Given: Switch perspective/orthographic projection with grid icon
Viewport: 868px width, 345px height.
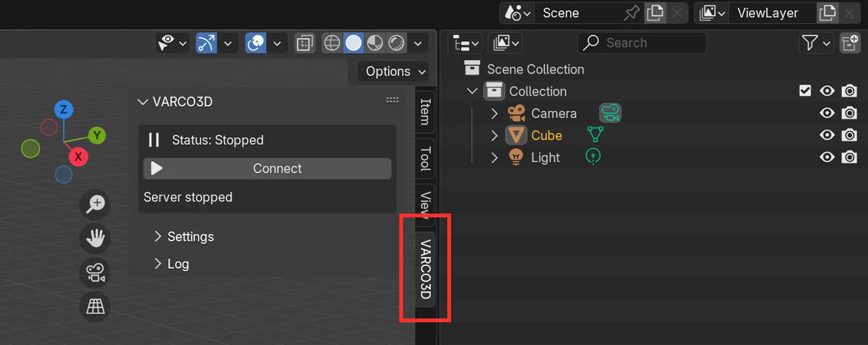Looking at the screenshot, I should pyautogui.click(x=95, y=307).
